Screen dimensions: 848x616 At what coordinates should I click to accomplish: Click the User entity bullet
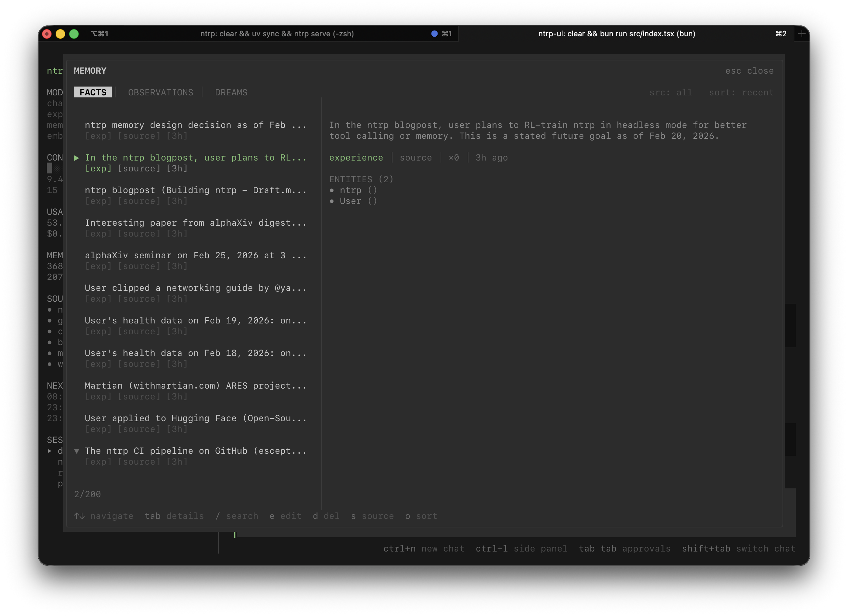tap(332, 201)
